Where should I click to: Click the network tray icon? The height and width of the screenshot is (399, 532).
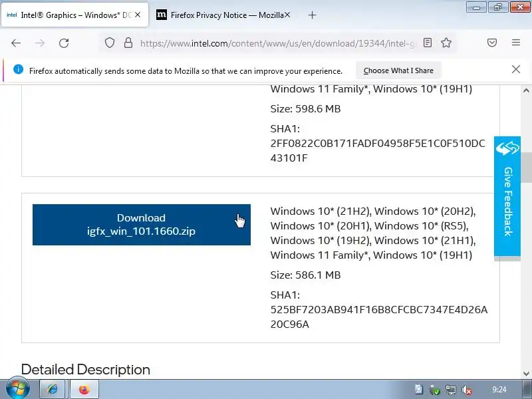coord(451,390)
